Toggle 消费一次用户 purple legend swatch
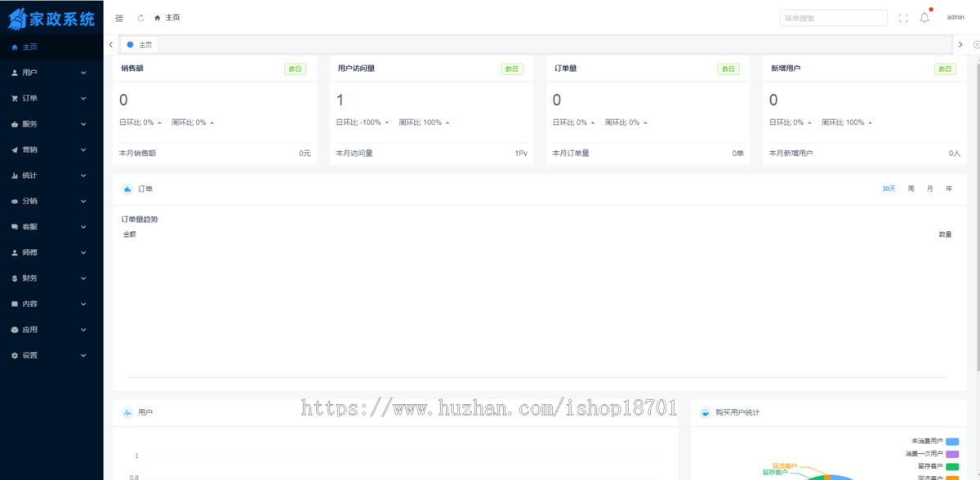This screenshot has width=980, height=480. (x=952, y=454)
